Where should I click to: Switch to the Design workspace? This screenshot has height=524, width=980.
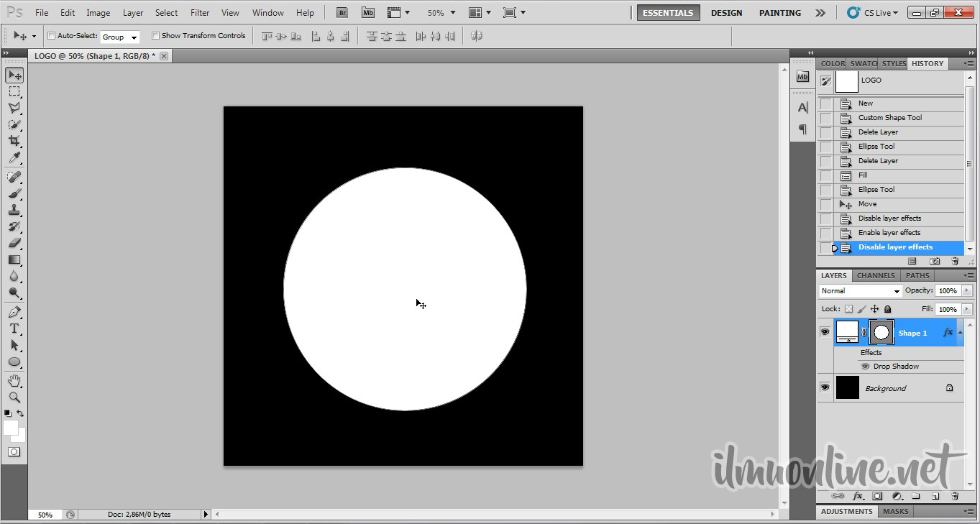point(726,13)
